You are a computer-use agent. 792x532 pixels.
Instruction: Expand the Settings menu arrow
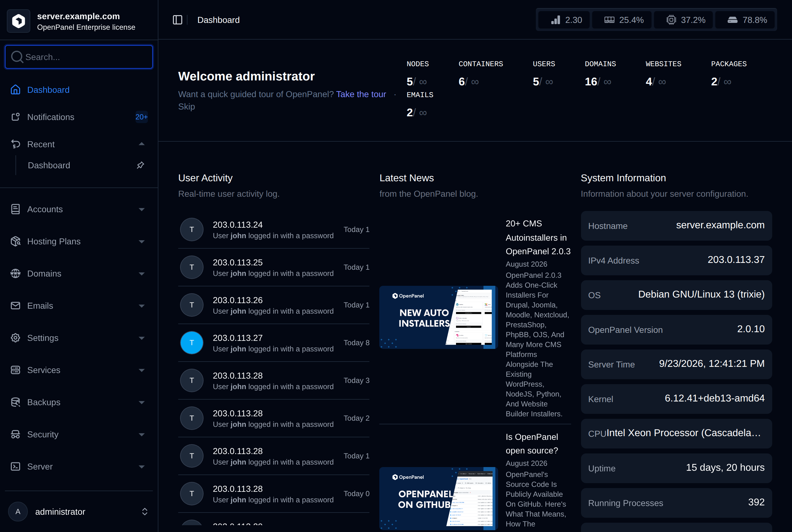tap(141, 338)
